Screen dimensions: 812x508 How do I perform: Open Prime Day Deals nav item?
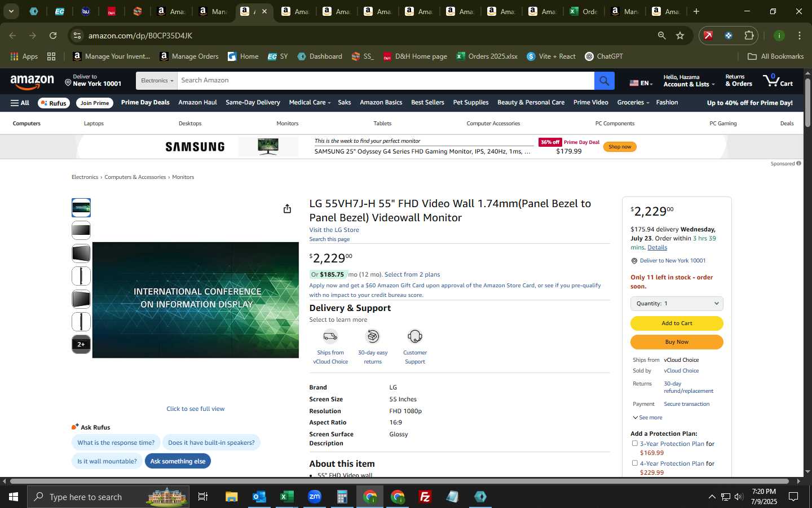click(x=145, y=103)
